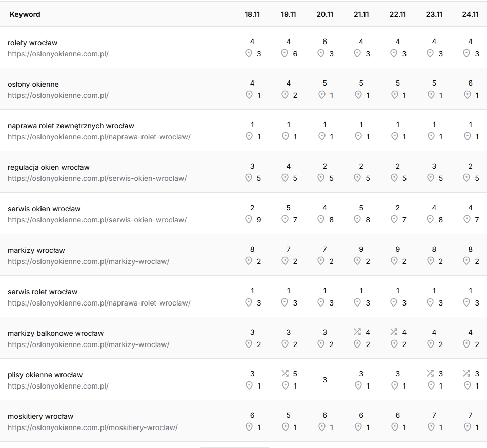Click the 18.11 date column header
This screenshot has height=448, width=487.
tap(252, 14)
